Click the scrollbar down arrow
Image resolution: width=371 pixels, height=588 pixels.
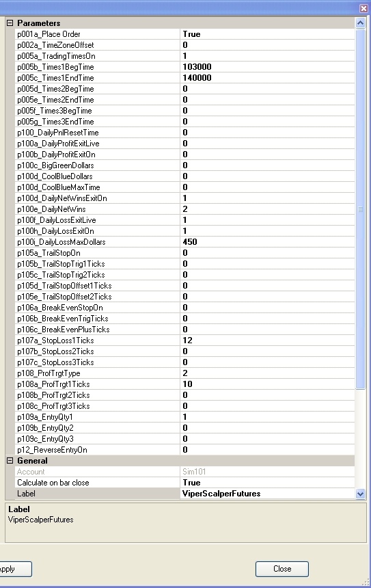tap(361, 494)
